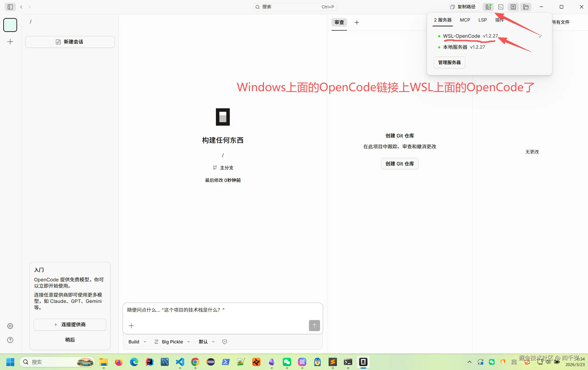Navigate back with the left arrow
Screen dimensions: 588x370
point(21,7)
